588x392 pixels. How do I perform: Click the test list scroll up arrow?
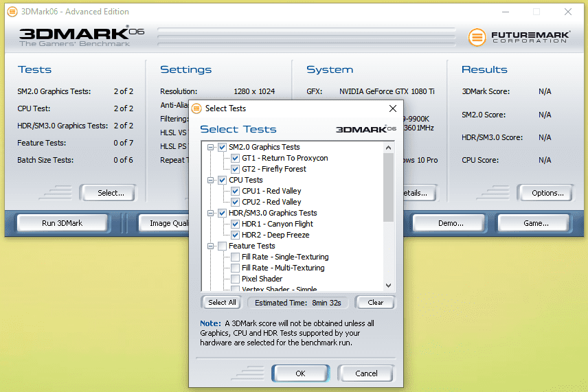pos(389,148)
